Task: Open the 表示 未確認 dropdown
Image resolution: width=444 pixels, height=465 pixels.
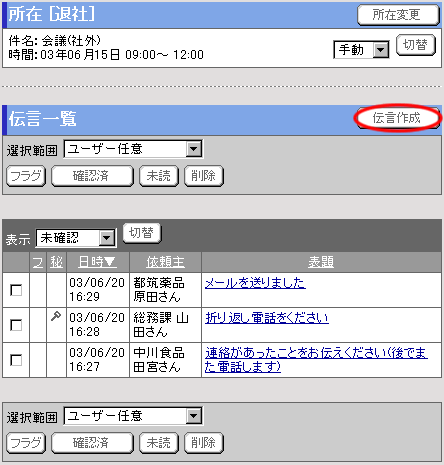Action: (x=76, y=238)
